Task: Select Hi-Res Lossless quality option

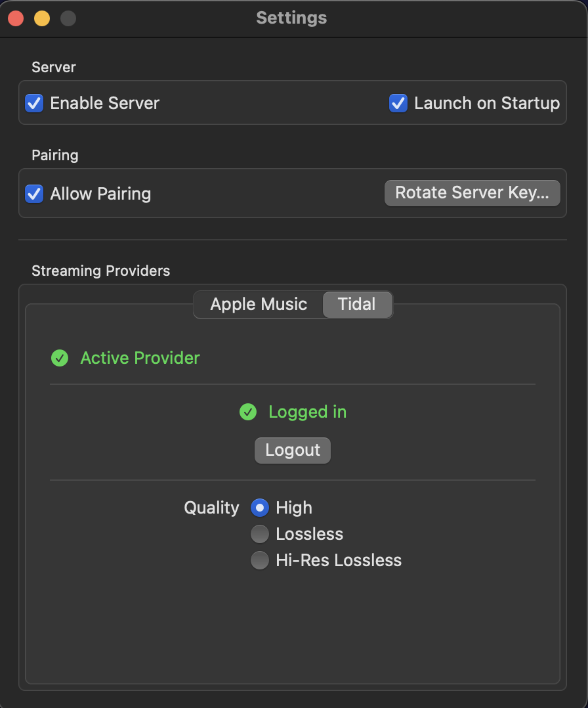Action: (259, 560)
